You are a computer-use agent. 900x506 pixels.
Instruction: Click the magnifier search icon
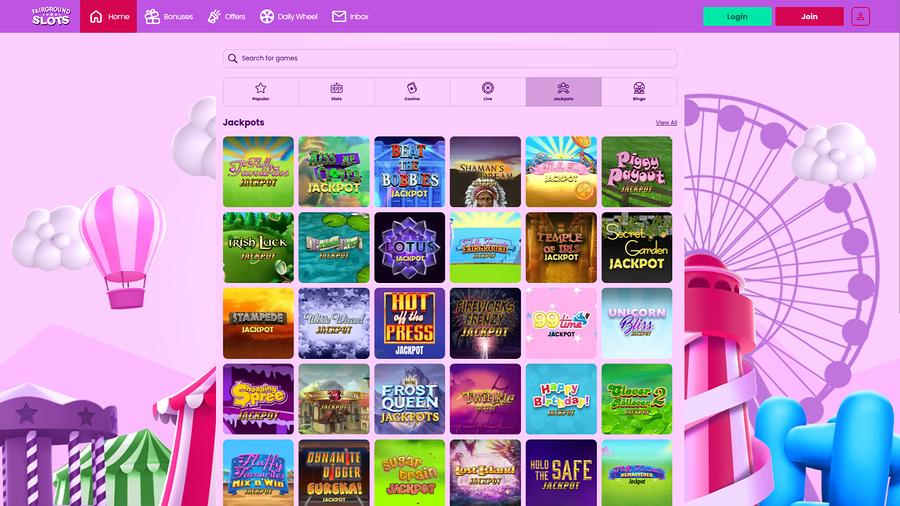tap(232, 58)
